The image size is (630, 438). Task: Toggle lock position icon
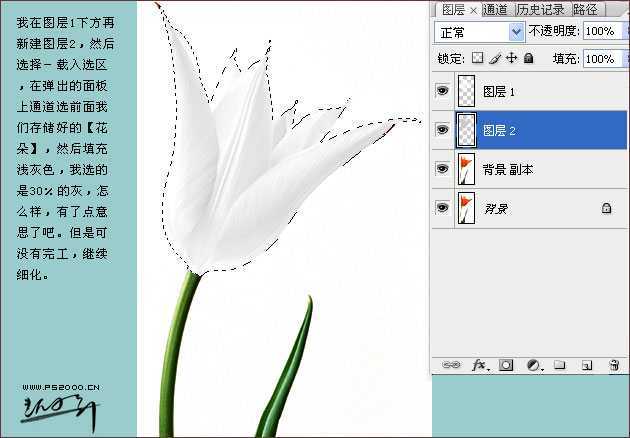[x=511, y=58]
